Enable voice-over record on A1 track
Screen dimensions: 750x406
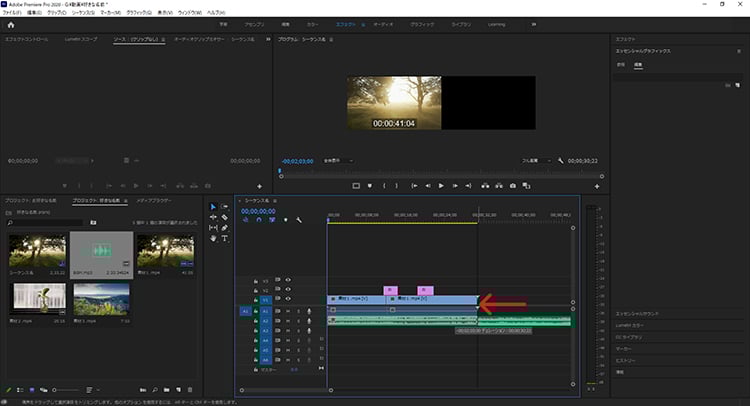point(309,311)
